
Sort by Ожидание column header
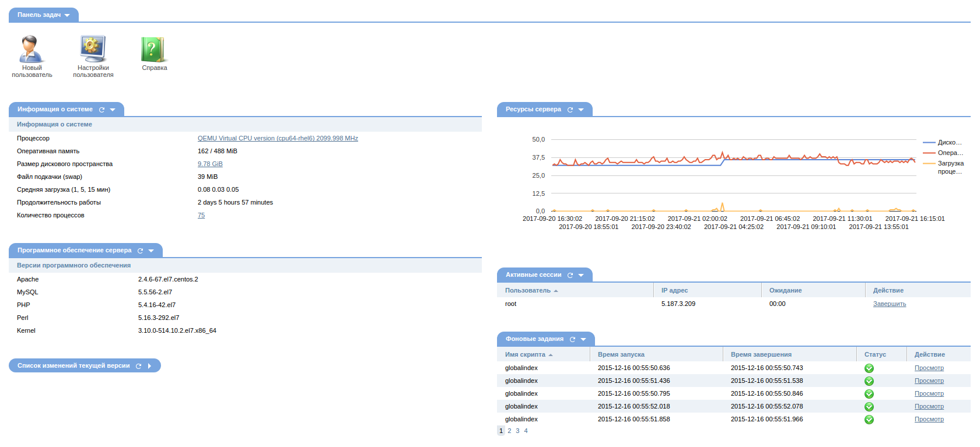tap(785, 290)
